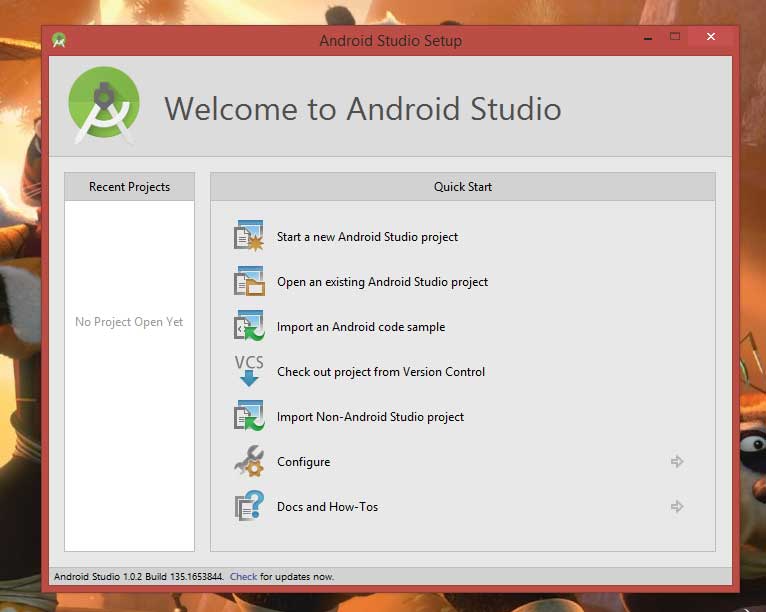Image resolution: width=766 pixels, height=612 pixels.
Task: Choose Open an existing Android Studio project
Action: 383,282
